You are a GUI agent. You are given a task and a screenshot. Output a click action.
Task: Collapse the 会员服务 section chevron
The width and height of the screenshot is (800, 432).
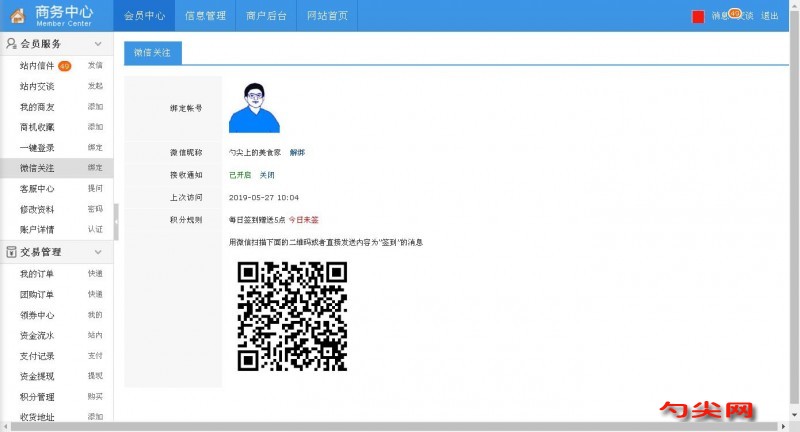(98, 44)
